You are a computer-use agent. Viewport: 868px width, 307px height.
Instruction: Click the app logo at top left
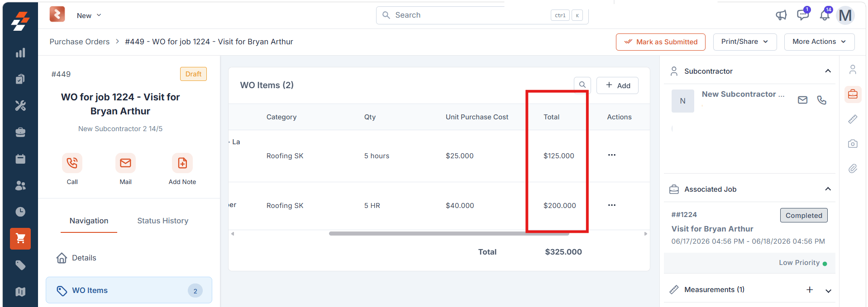(20, 21)
